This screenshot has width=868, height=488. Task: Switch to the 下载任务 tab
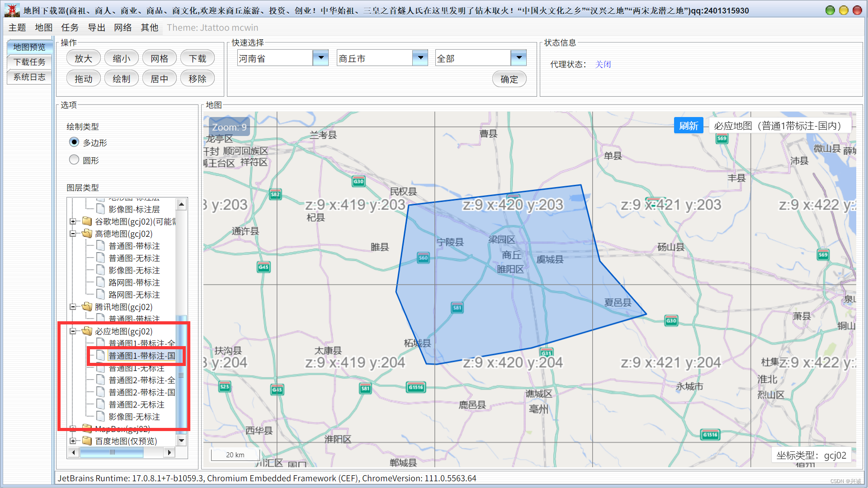[29, 62]
